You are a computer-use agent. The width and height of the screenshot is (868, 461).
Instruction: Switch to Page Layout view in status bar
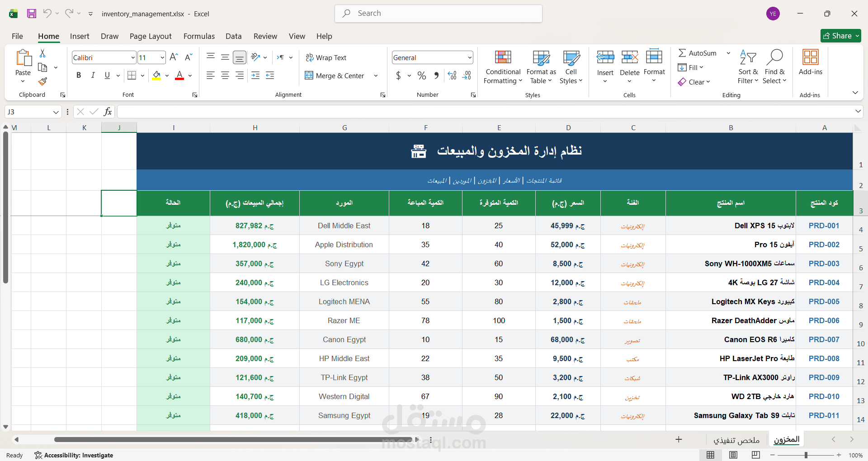tap(733, 455)
